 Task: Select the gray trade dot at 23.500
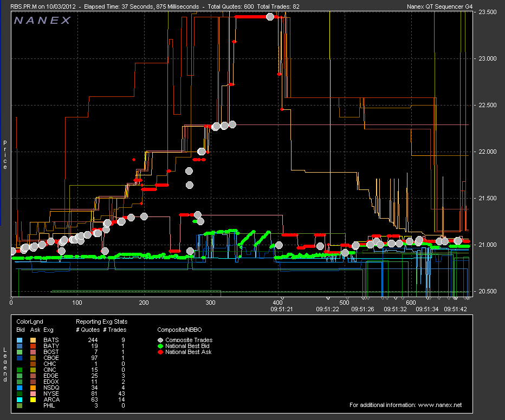[270, 17]
